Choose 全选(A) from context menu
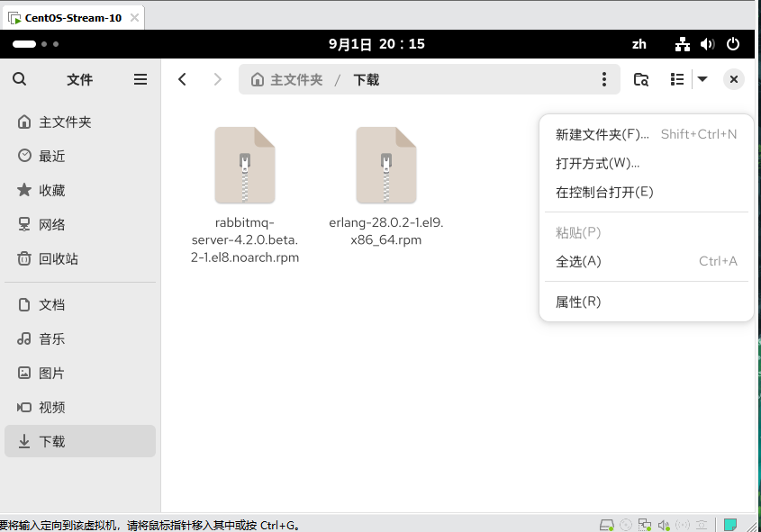 pyautogui.click(x=646, y=261)
